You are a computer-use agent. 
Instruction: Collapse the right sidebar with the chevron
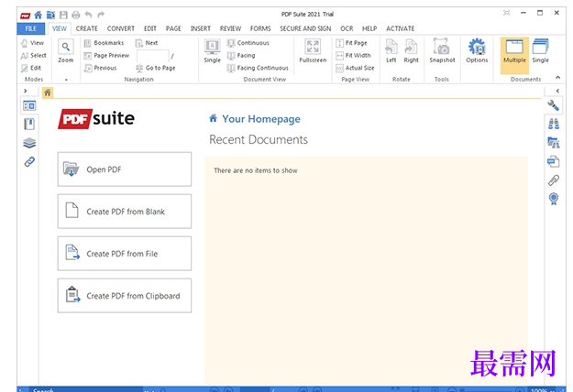click(x=557, y=91)
